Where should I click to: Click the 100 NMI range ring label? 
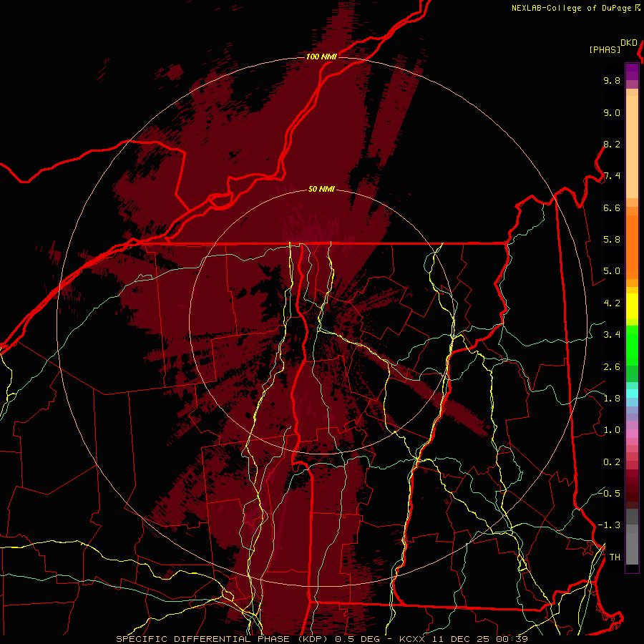[x=321, y=57]
